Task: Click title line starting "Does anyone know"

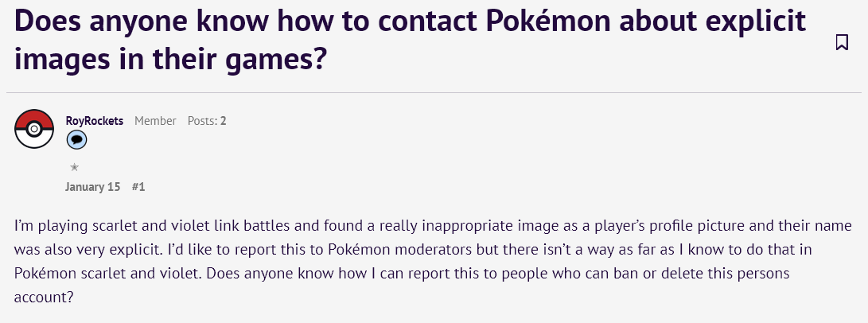Action: pos(411,21)
